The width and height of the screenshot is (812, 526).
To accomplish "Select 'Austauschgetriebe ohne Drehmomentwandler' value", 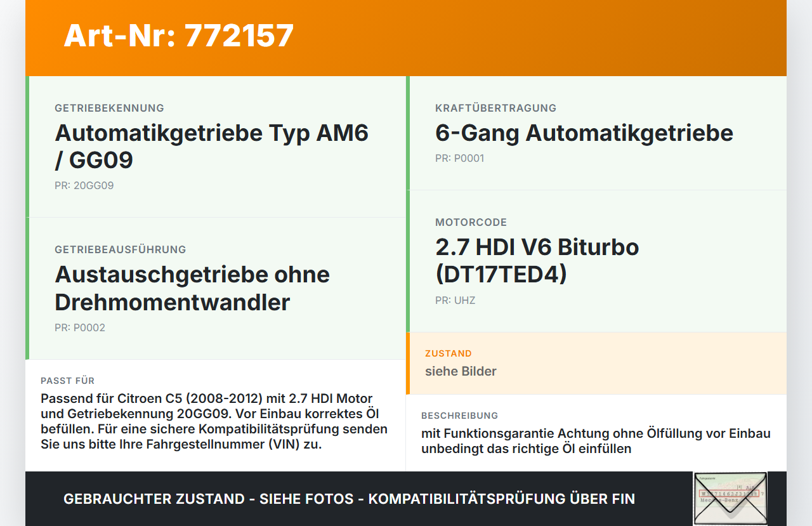I will (x=192, y=288).
